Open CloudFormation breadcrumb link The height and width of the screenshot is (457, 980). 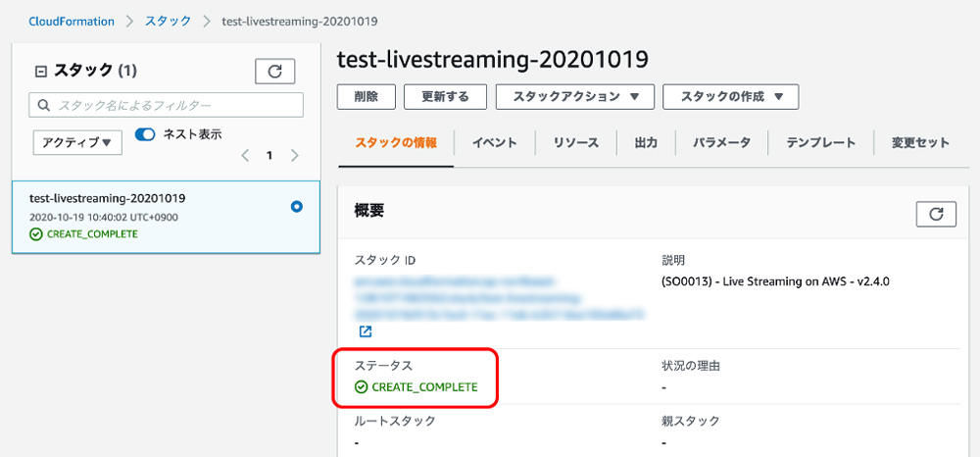[72, 22]
